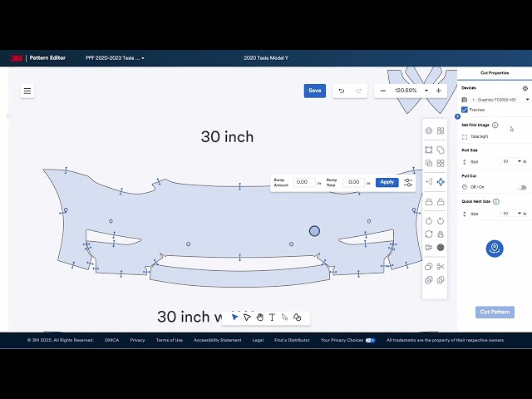Select the shapes tool in bottom toolbar
The height and width of the screenshot is (399, 532).
click(298, 318)
